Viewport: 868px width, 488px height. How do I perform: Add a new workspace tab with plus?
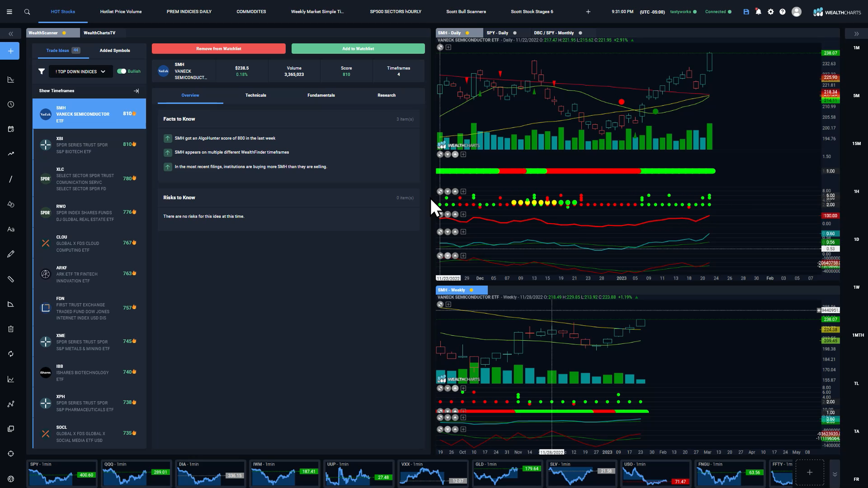[588, 12]
